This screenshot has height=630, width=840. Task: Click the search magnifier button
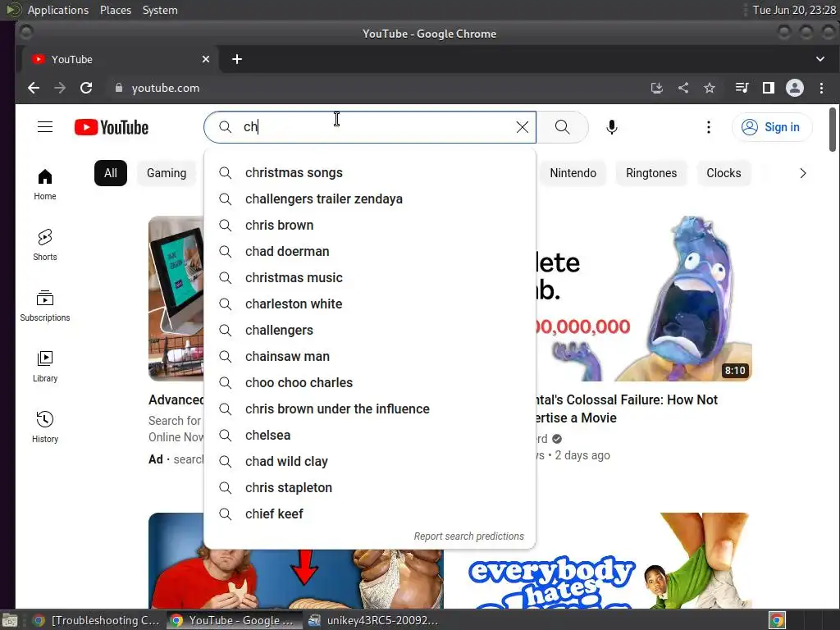pos(562,127)
